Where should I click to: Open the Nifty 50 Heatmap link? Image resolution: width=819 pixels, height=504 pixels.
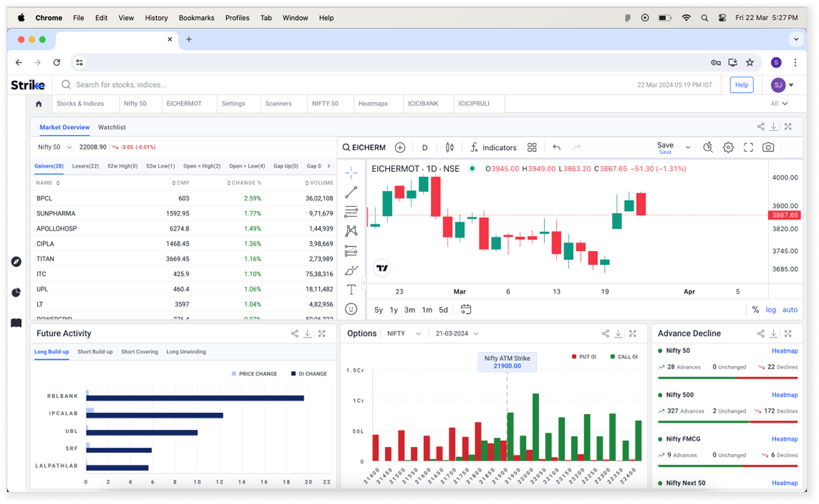click(784, 351)
